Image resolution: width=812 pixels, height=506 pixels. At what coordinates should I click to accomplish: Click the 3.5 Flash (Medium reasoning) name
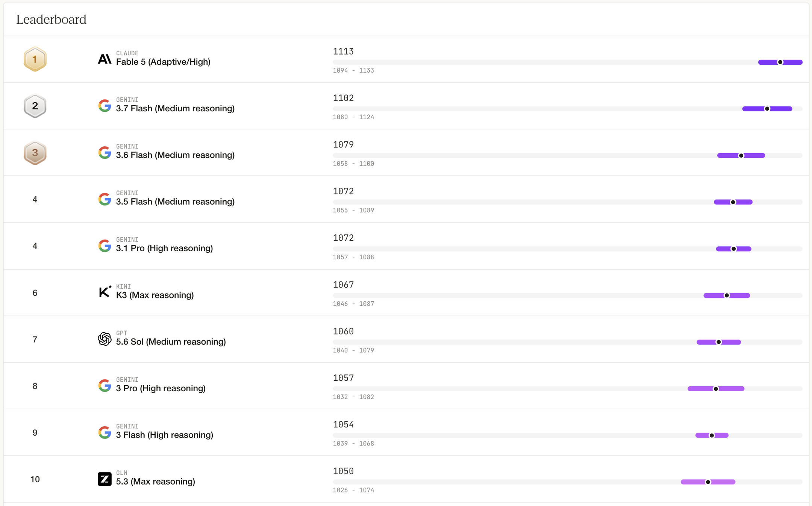click(175, 202)
